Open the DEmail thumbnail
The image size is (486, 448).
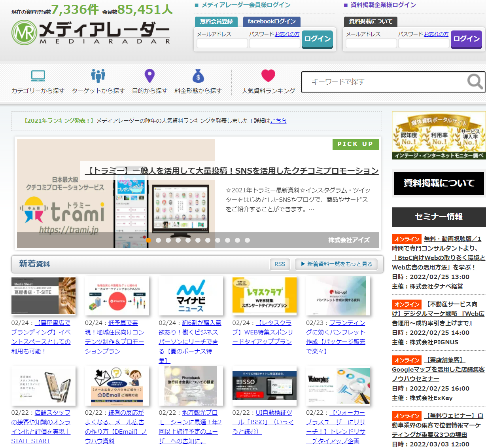[117, 386]
